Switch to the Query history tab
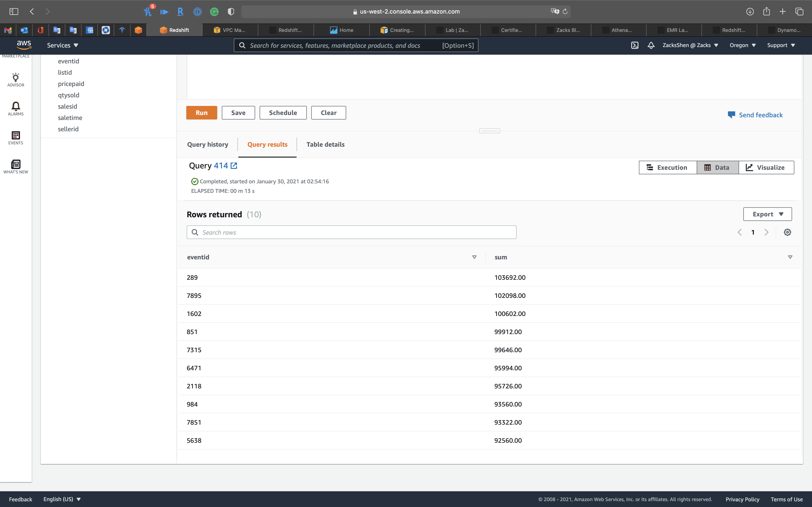This screenshot has width=812, height=507. (207, 145)
